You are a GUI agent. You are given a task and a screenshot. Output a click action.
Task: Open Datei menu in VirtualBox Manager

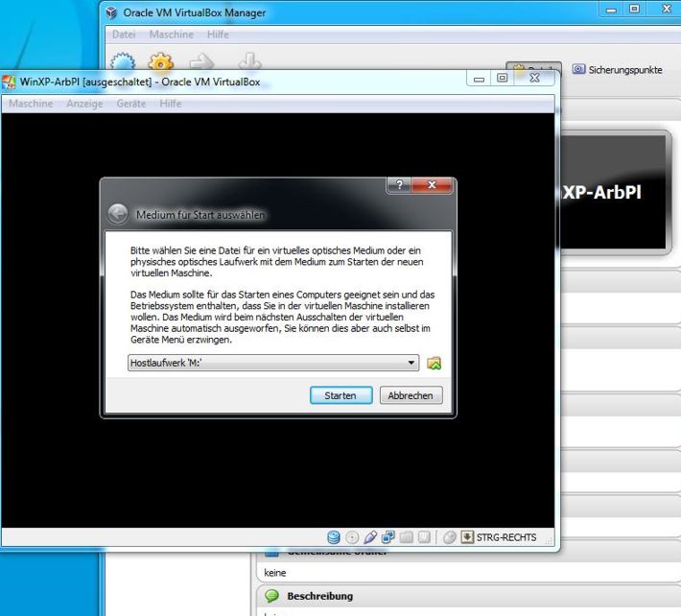coord(124,34)
